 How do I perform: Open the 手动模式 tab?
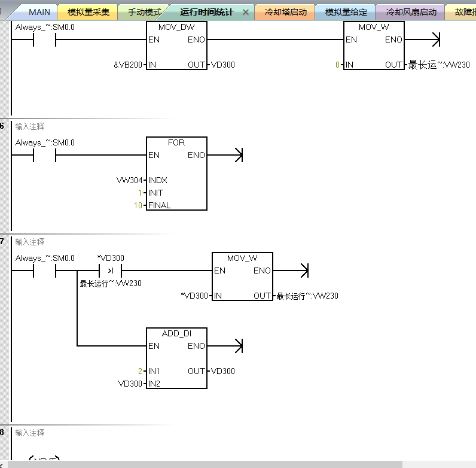pos(144,12)
